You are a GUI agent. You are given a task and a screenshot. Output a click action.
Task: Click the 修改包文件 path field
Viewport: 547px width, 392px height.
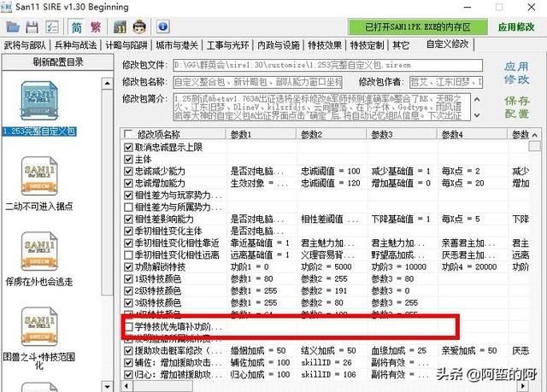click(x=327, y=65)
